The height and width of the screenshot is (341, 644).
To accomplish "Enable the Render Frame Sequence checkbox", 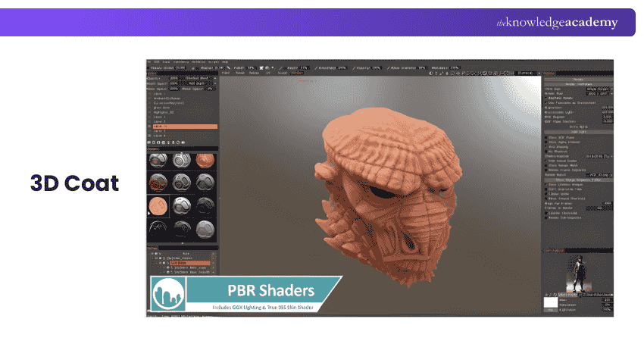I will coord(546,170).
